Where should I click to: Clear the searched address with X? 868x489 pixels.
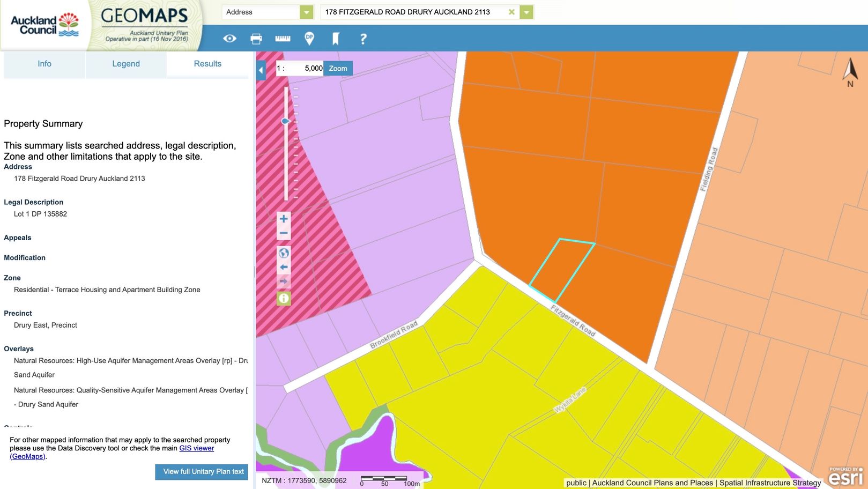point(511,12)
